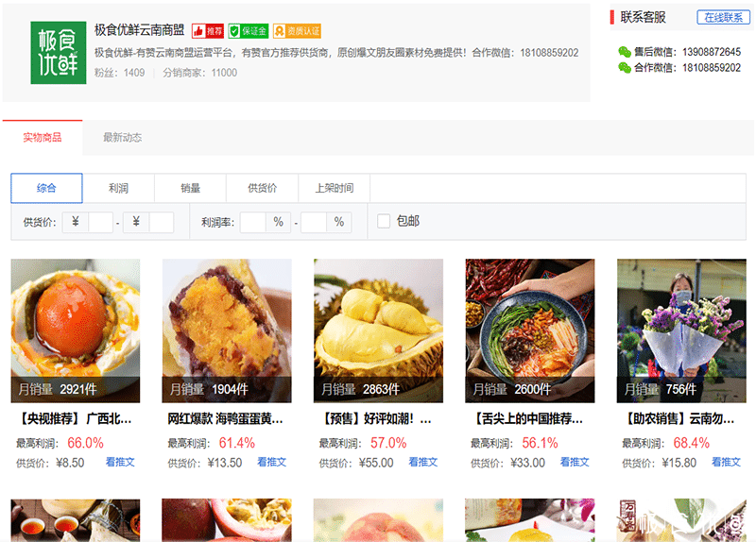Click the 粉丝: 1409 follower count
Screen dimensions: 756x542
coord(120,73)
